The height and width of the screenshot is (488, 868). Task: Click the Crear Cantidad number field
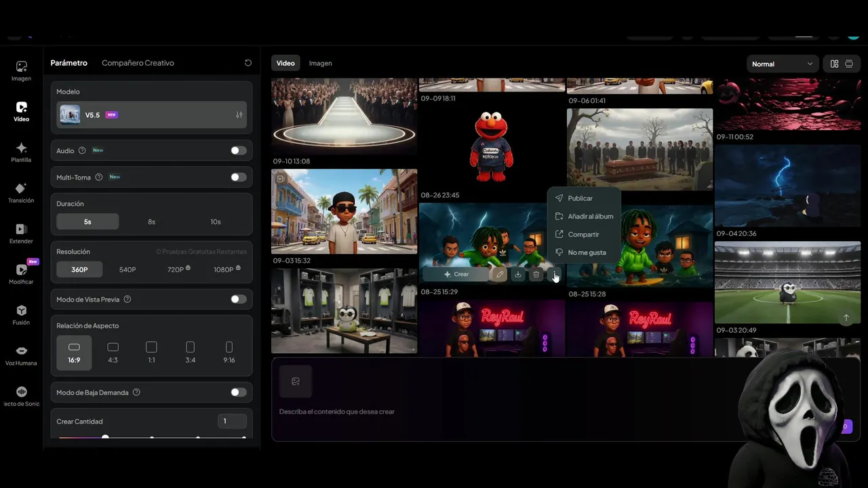(232, 422)
